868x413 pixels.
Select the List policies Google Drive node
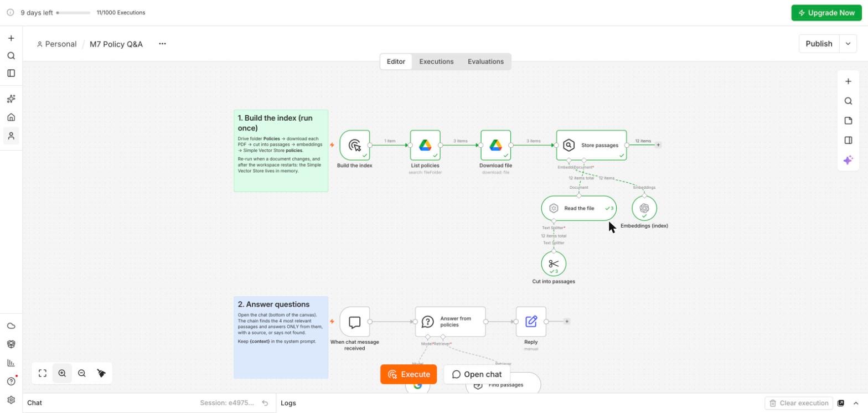[425, 145]
